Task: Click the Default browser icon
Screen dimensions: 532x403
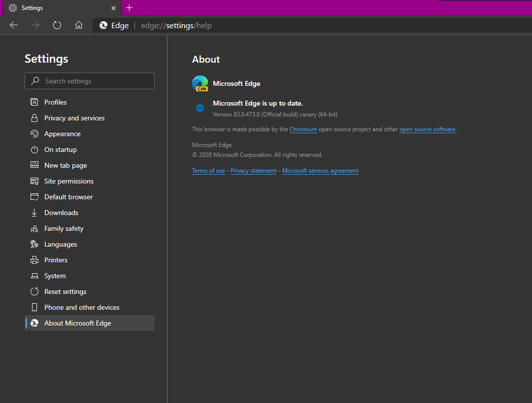Action: 34,197
